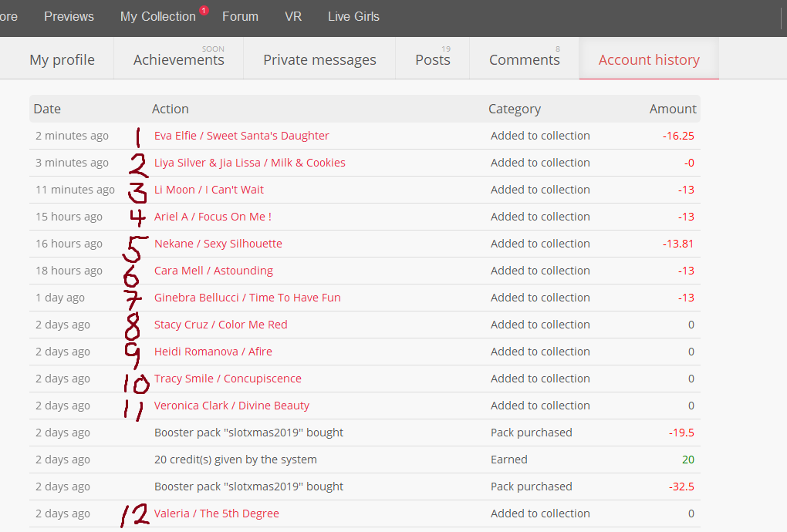The width and height of the screenshot is (787, 532).
Task: Click the "I Can't Wait" link
Action: coord(209,190)
